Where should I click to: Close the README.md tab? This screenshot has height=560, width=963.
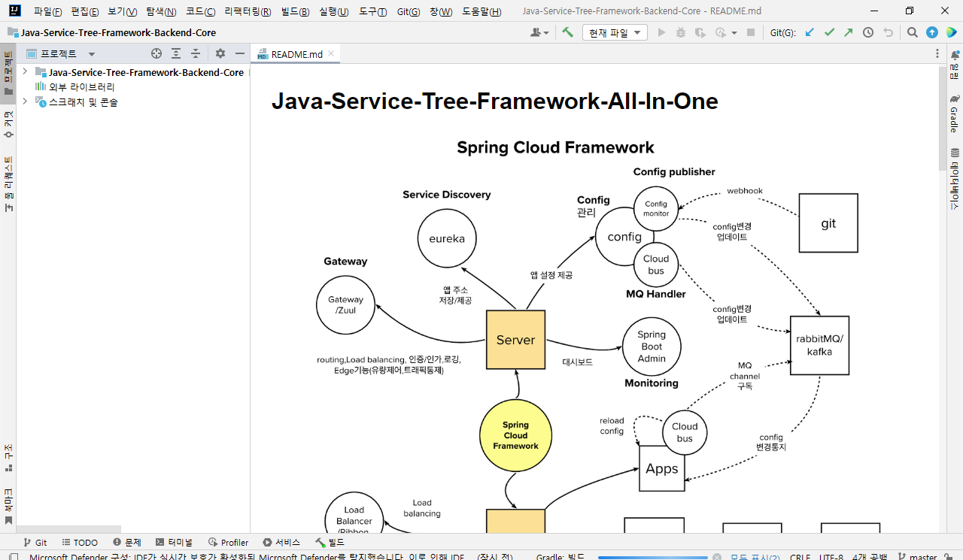pos(331,54)
